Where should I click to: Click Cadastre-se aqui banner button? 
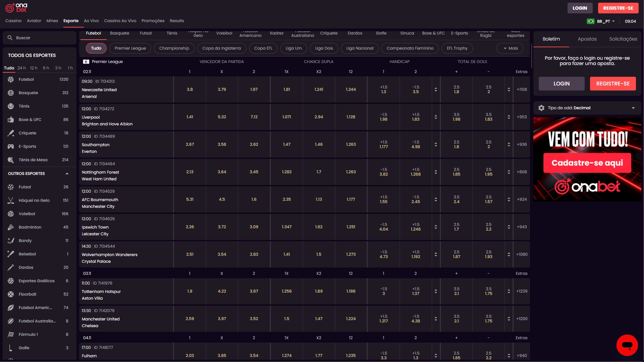coord(587,163)
